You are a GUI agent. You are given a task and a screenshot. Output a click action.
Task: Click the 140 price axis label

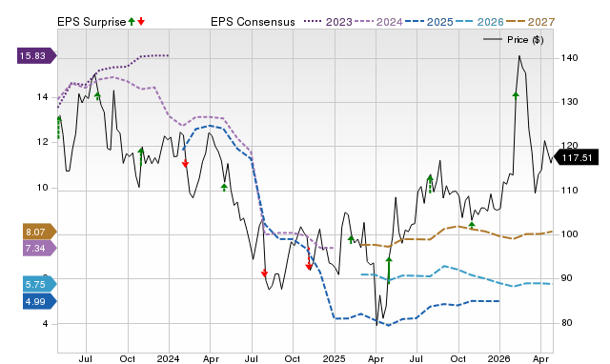click(569, 58)
